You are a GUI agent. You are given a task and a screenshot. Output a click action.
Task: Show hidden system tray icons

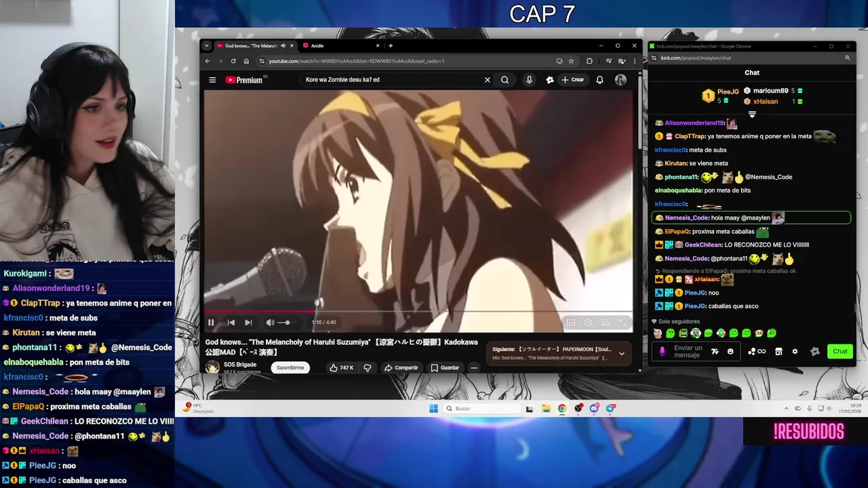787,408
